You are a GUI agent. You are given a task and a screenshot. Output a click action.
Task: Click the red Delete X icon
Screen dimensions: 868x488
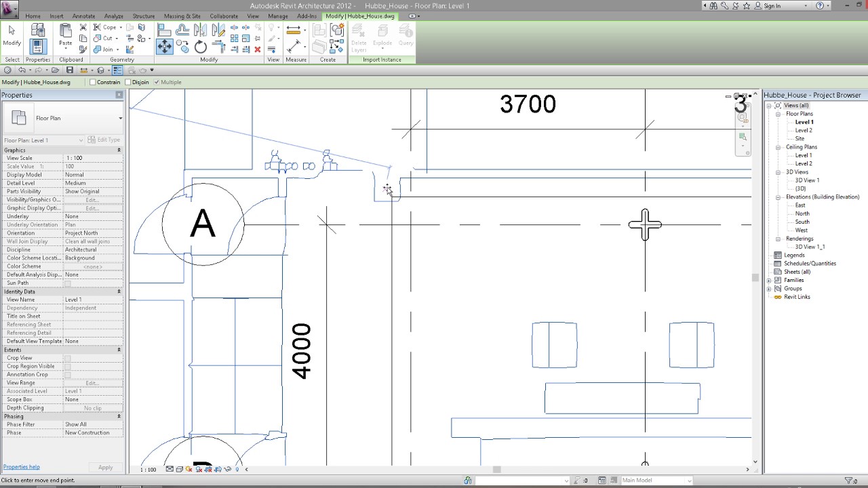(x=257, y=49)
